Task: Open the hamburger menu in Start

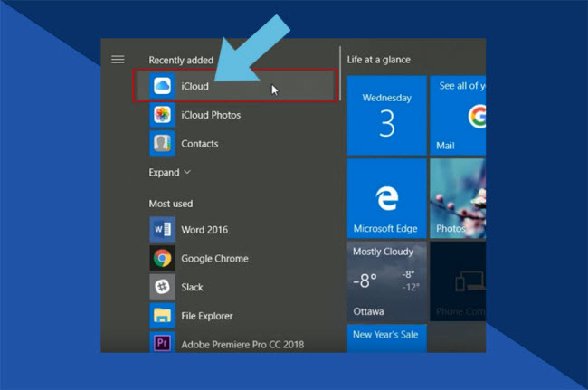Action: pyautogui.click(x=118, y=60)
